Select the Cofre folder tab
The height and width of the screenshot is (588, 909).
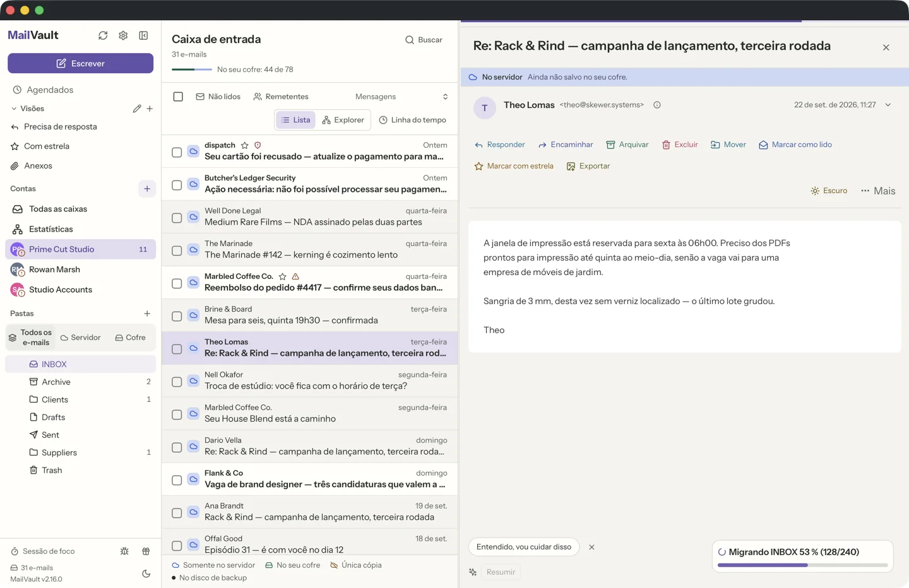(131, 338)
